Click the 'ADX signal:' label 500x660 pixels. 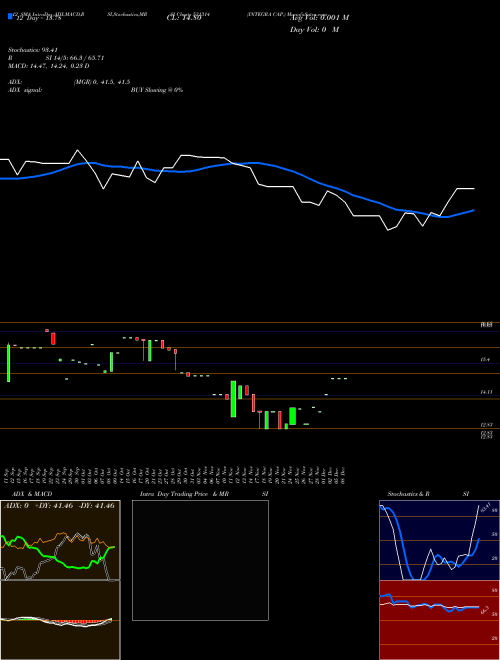click(25, 90)
